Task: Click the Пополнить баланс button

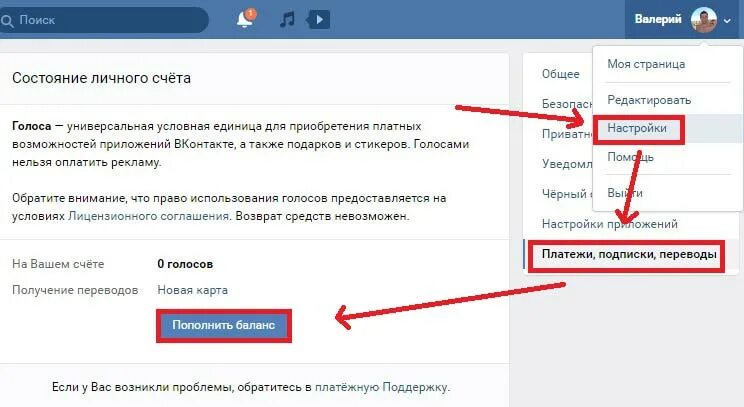Action: (x=223, y=325)
